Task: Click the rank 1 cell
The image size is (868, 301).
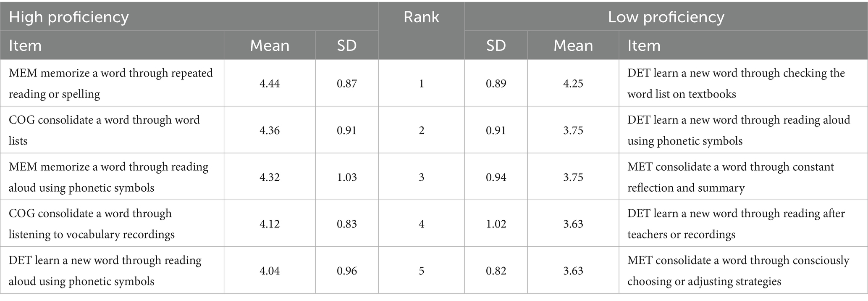Action: [421, 83]
